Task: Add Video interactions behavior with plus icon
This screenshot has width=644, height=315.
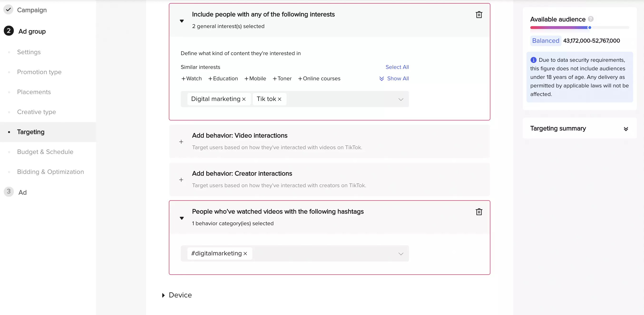Action: coord(181,142)
